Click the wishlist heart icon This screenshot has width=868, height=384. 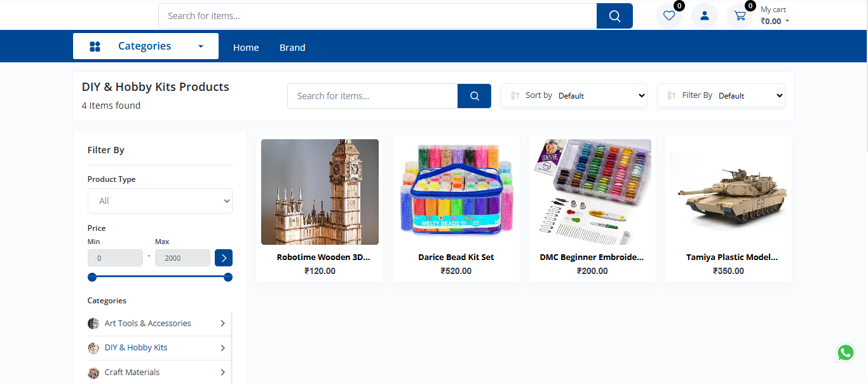pyautogui.click(x=668, y=16)
